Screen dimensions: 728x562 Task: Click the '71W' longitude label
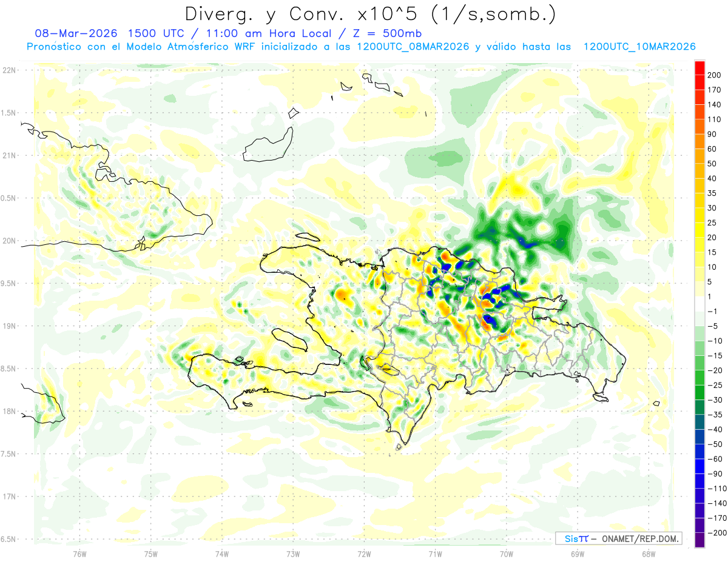pyautogui.click(x=435, y=554)
